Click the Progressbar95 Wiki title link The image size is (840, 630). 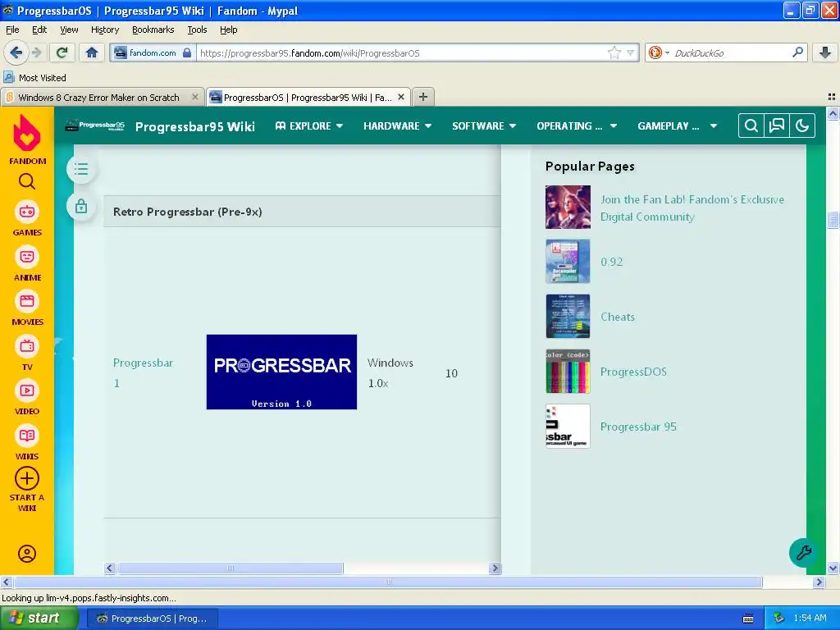pos(195,126)
